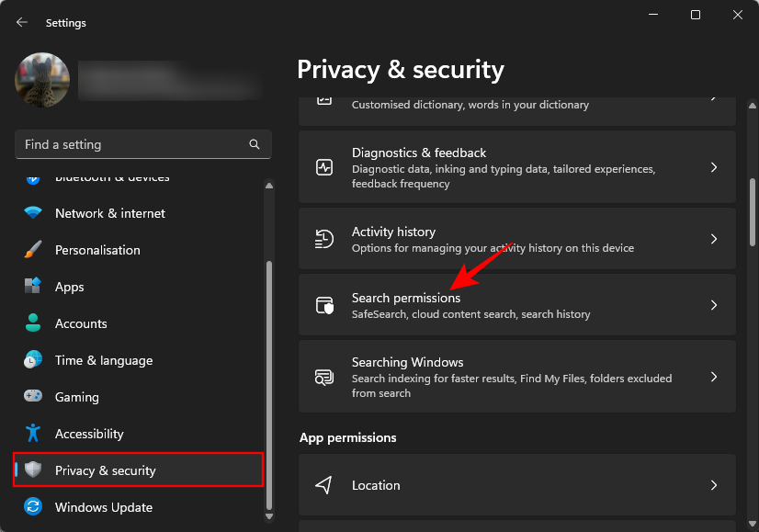759x532 pixels.
Task: Click the Location arrow icon
Action: point(323,485)
